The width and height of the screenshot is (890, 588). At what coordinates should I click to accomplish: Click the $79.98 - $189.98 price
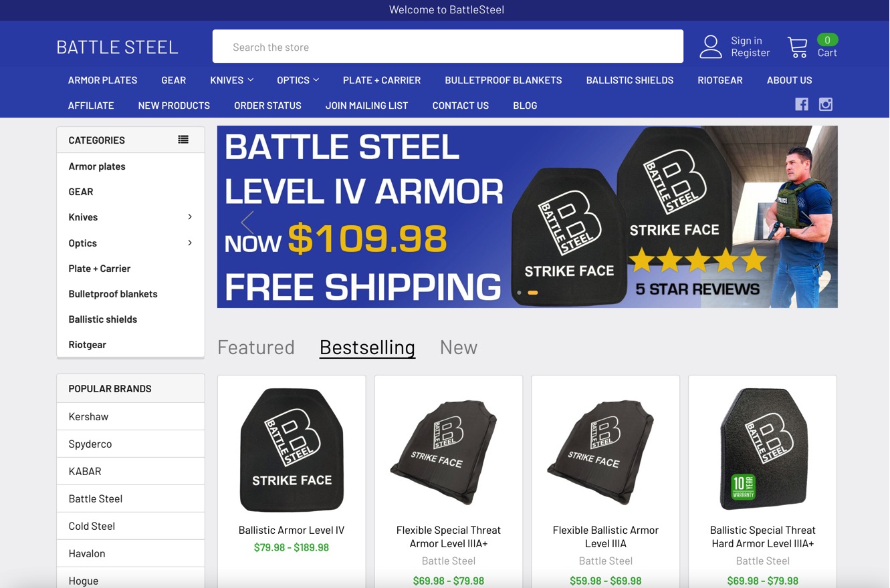[x=292, y=548]
